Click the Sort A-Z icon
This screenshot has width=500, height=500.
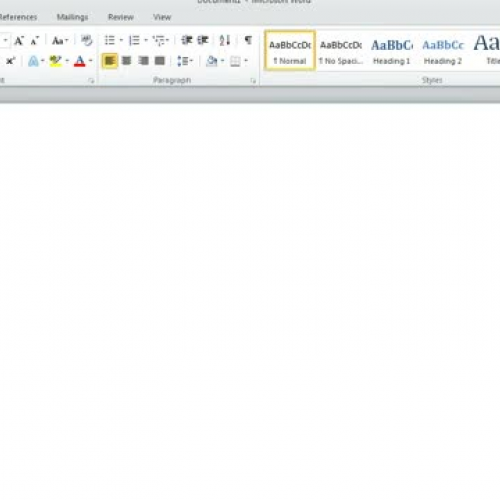(225, 40)
